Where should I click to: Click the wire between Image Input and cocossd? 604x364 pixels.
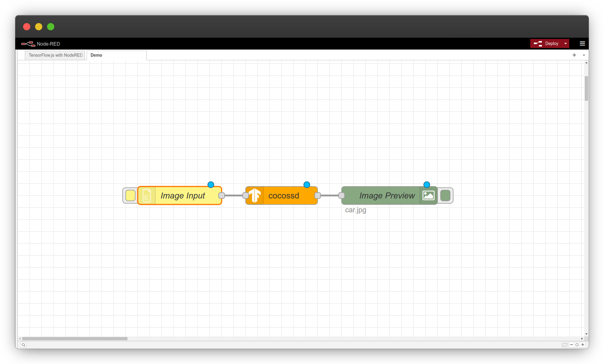pos(234,195)
